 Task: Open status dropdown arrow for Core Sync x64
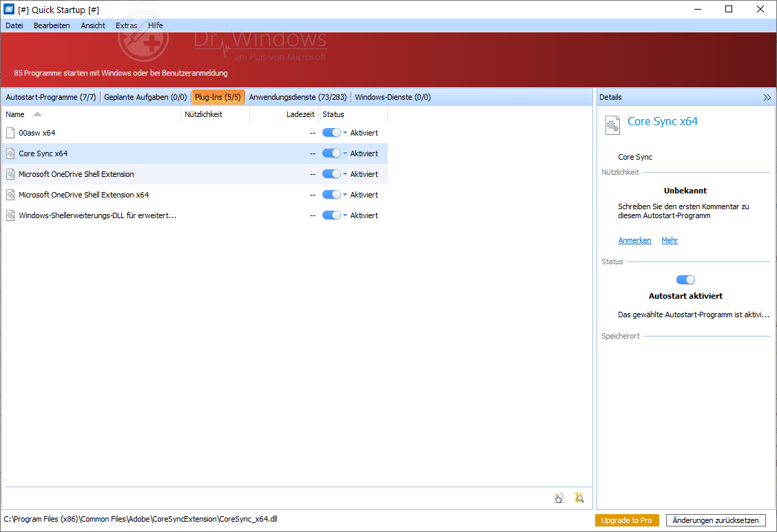[345, 153]
